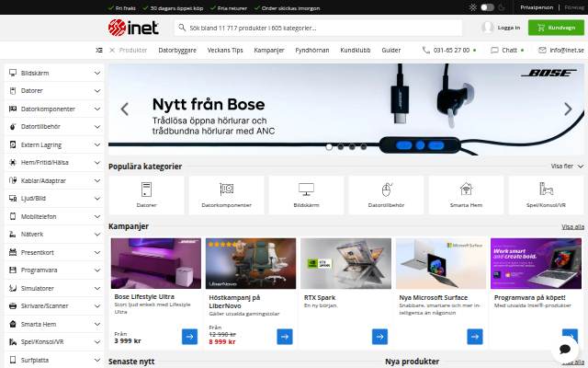588x368 pixels.
Task: Click the Chatt speech bubble icon
Action: (x=494, y=50)
